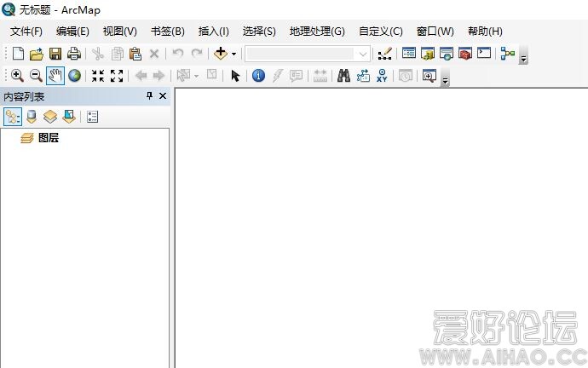Create a viewer window

tap(429, 76)
